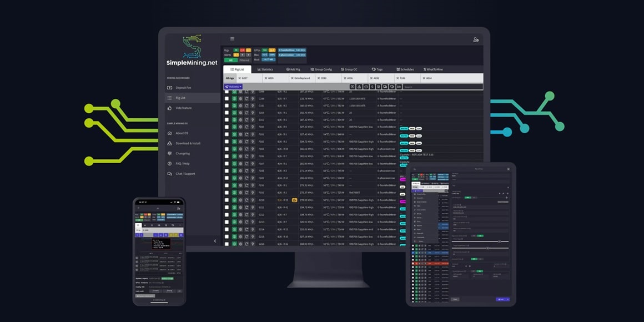Go to About OS page

pyautogui.click(x=181, y=133)
